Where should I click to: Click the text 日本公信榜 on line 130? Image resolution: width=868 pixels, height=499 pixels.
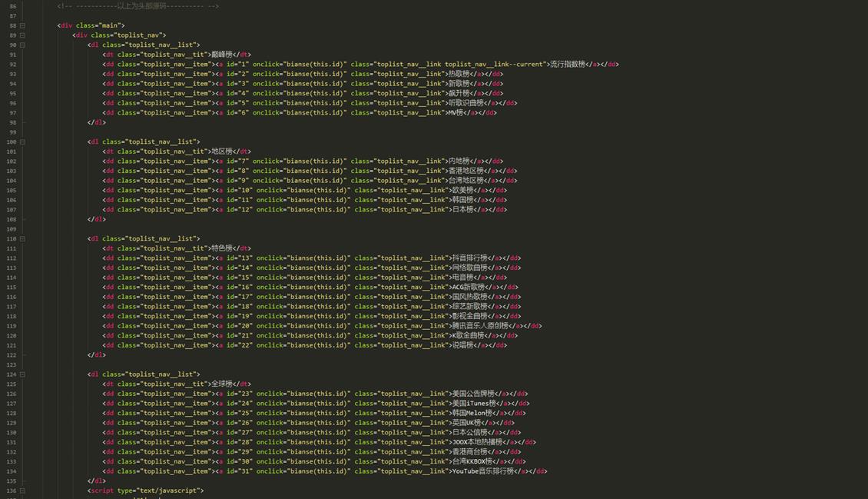470,433
